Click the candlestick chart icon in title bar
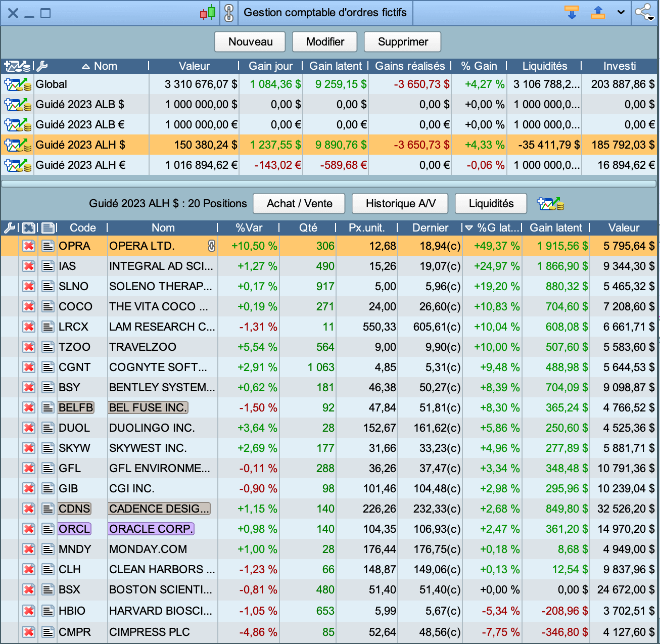 click(x=208, y=13)
